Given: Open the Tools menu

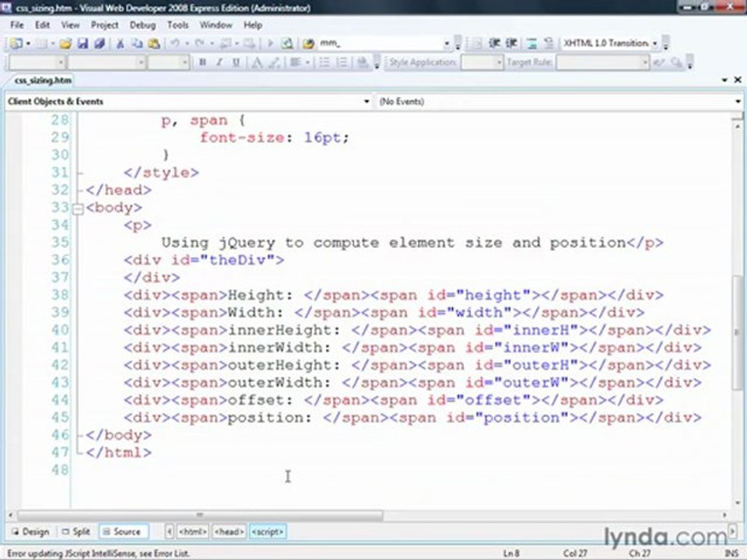Looking at the screenshot, I should 177,25.
